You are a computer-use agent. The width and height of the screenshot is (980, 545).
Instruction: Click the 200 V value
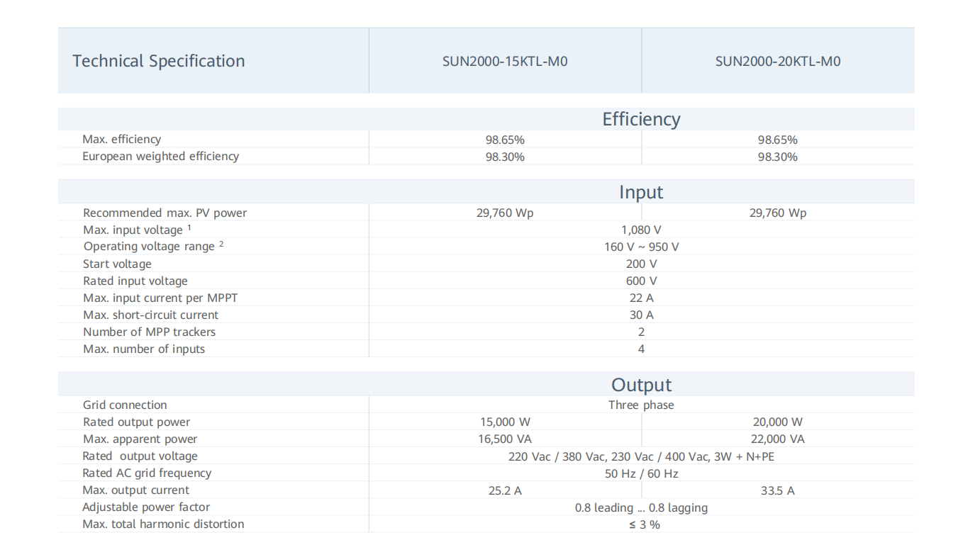[641, 264]
